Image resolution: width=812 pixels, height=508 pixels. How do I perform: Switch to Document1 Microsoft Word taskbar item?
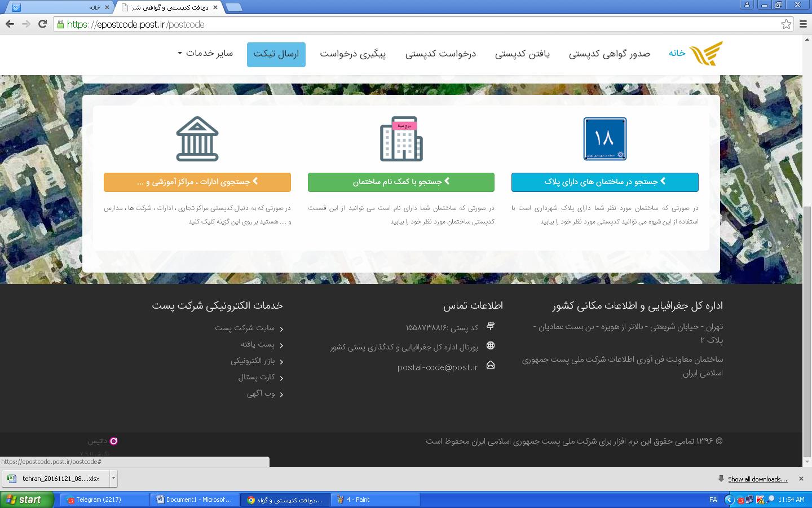tap(195, 500)
